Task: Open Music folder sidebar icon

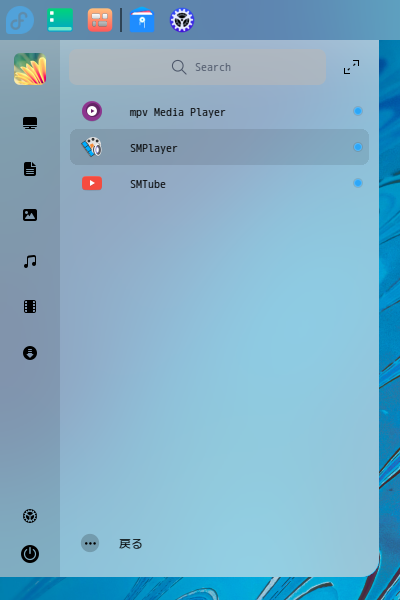Action: tap(30, 261)
